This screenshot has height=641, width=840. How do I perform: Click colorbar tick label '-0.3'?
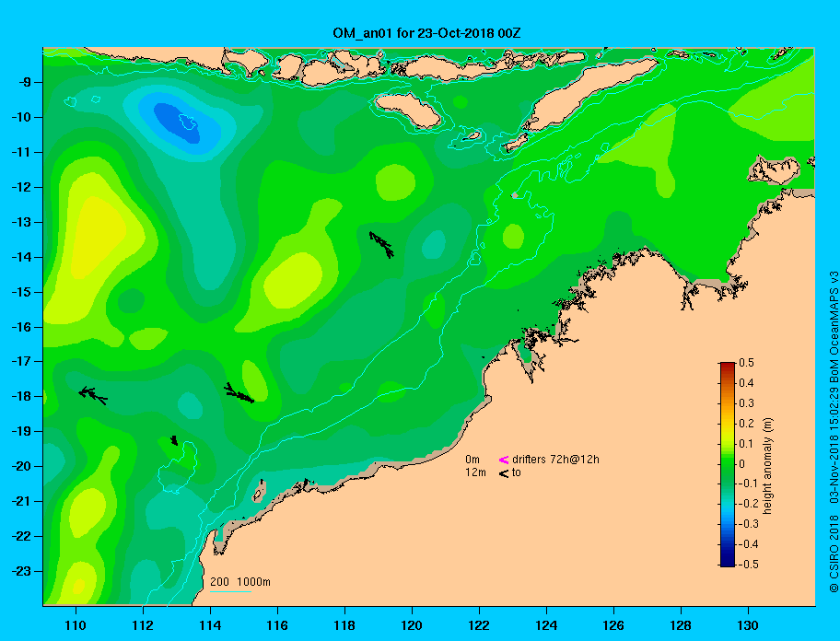click(x=749, y=524)
